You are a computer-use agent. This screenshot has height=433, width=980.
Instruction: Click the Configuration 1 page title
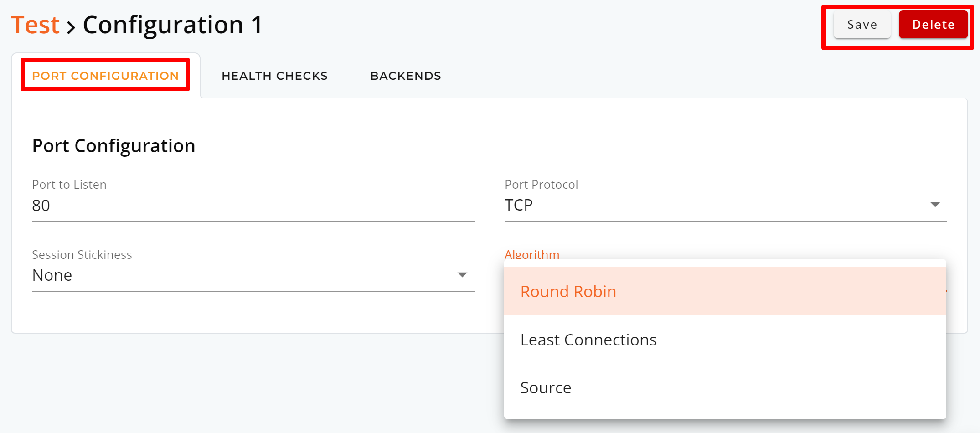[x=173, y=25]
